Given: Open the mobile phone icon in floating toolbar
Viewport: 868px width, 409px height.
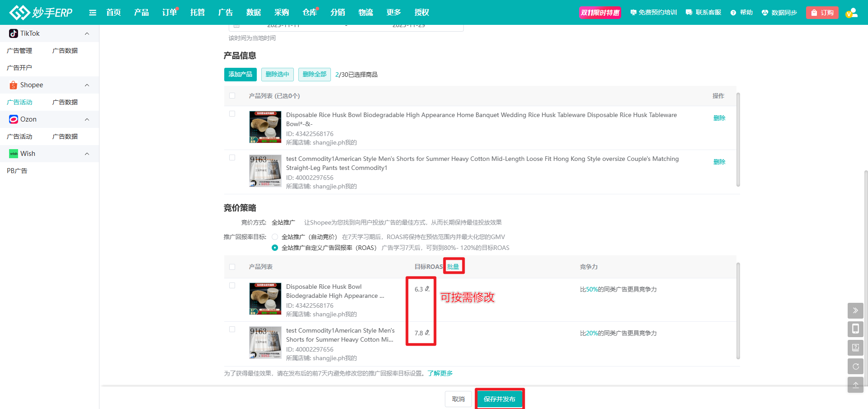Looking at the screenshot, I should 855,329.
